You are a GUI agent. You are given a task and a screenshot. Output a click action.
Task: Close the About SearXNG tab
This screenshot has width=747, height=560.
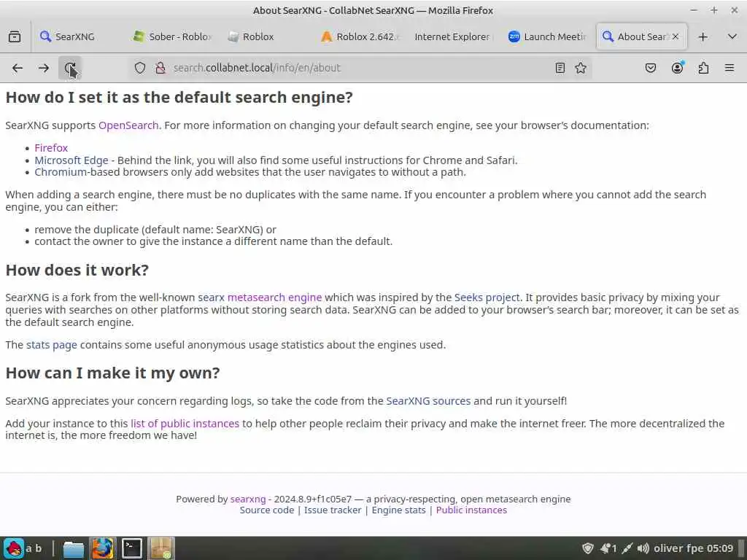[x=675, y=36]
